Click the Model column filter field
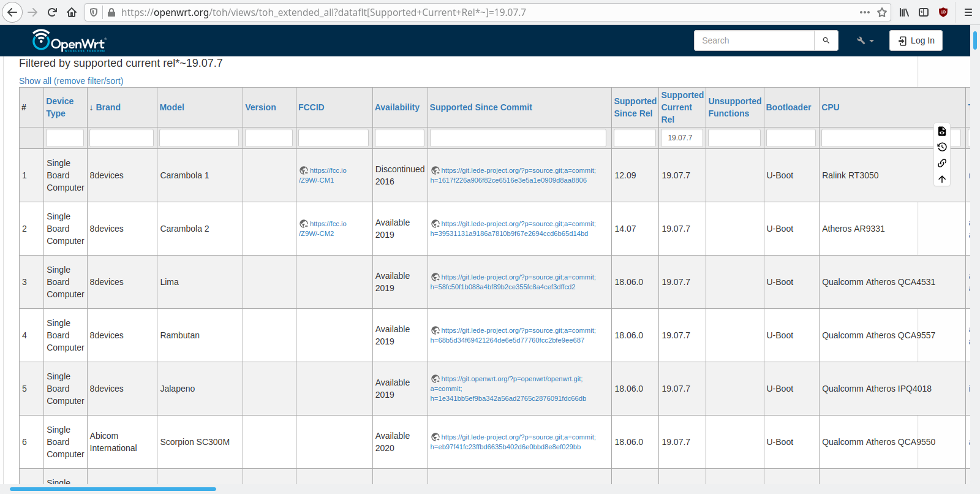The width and height of the screenshot is (980, 494). coord(198,138)
